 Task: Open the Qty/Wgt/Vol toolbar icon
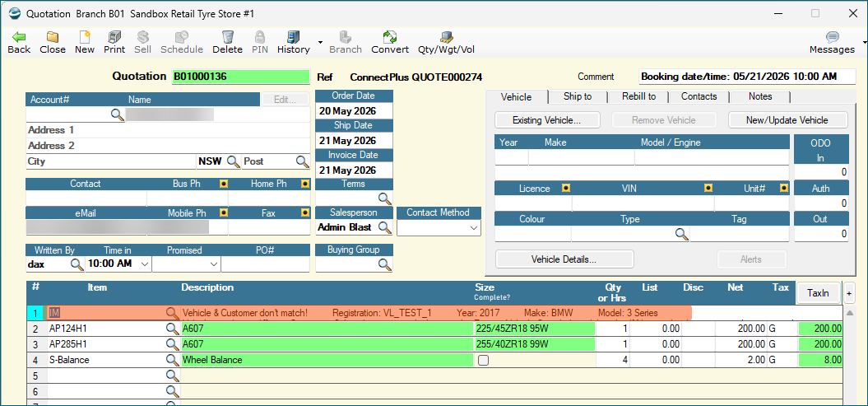point(446,37)
